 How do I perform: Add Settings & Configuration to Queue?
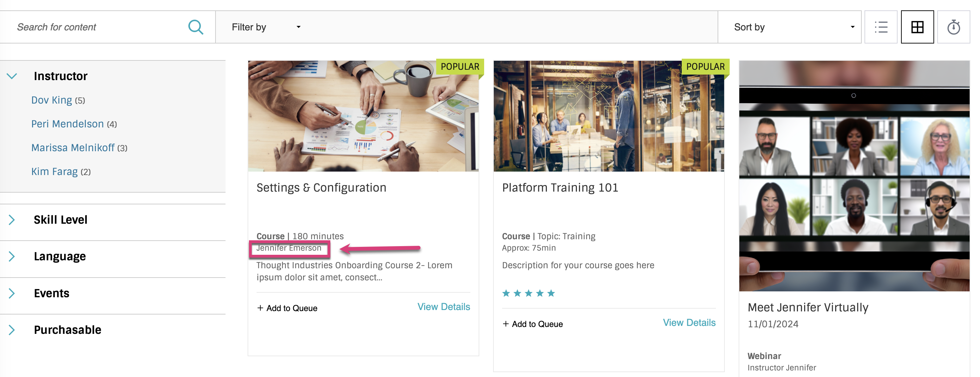pyautogui.click(x=287, y=308)
